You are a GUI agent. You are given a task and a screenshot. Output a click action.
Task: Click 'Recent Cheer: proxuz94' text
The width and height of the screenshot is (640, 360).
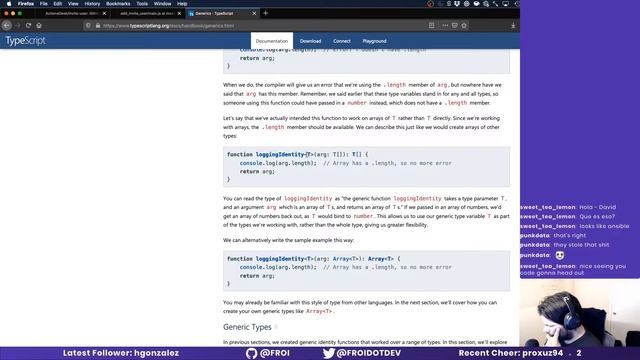511,353
